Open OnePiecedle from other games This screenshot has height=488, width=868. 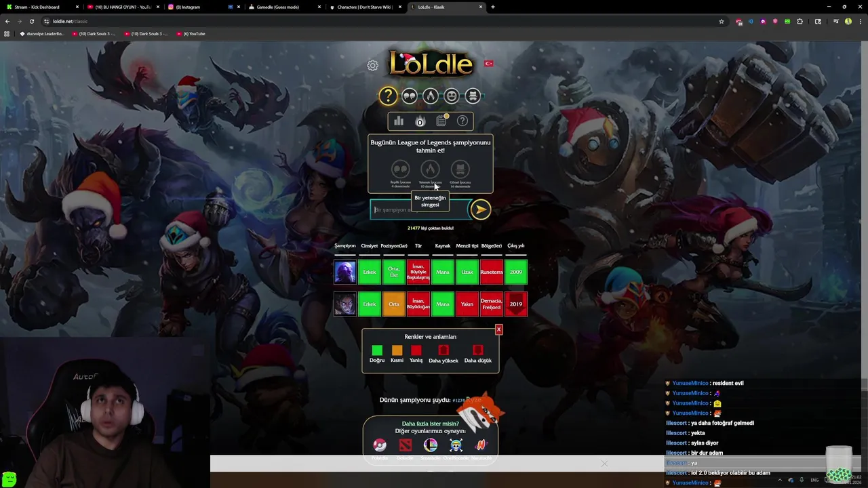pyautogui.click(x=456, y=445)
